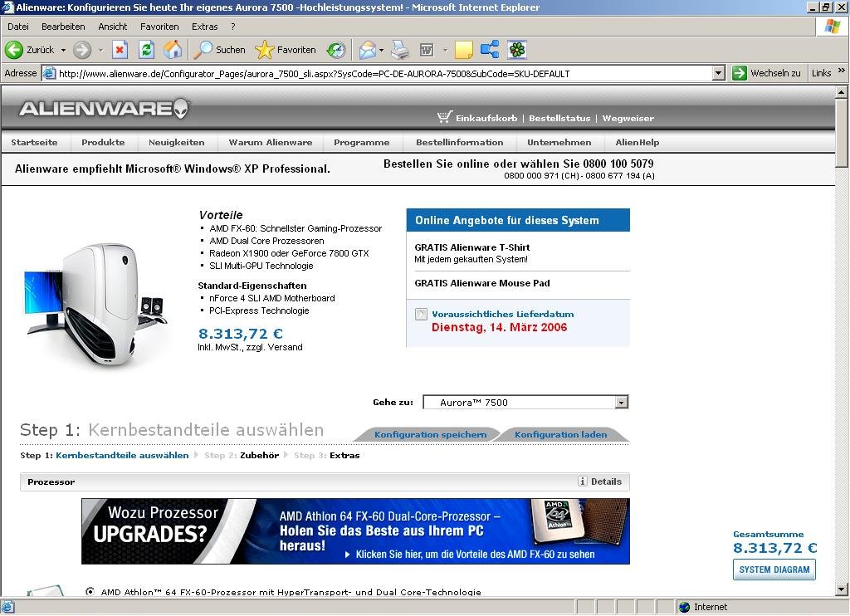Viewport: 850px width, 616px height.
Task: Open the Ansicht menu
Action: tap(113, 27)
